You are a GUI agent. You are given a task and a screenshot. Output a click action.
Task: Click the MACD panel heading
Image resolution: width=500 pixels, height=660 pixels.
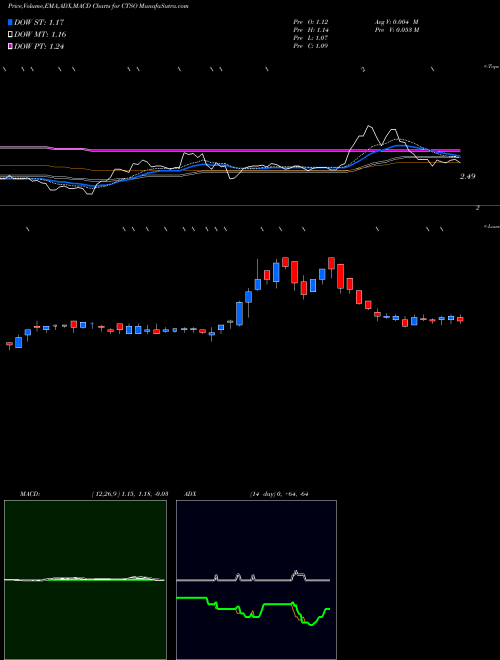coord(29,494)
